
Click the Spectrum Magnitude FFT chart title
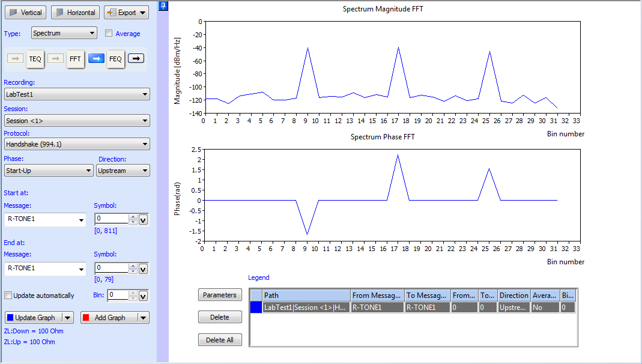click(x=383, y=8)
